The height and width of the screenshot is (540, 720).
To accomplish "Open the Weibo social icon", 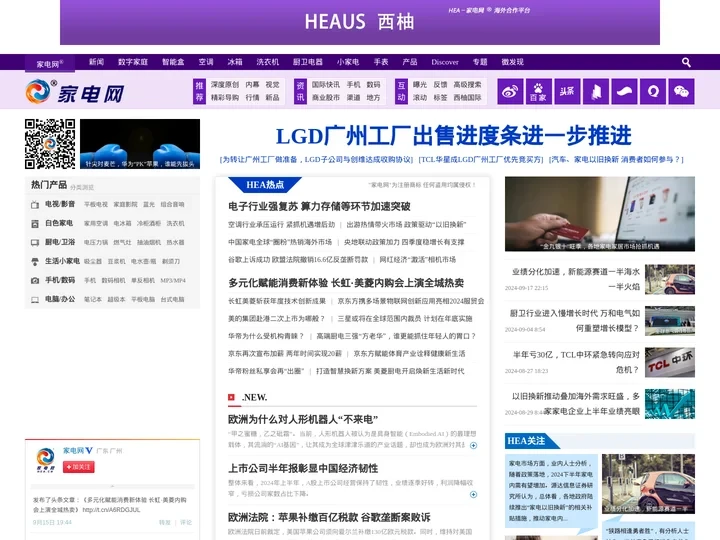I will point(510,91).
